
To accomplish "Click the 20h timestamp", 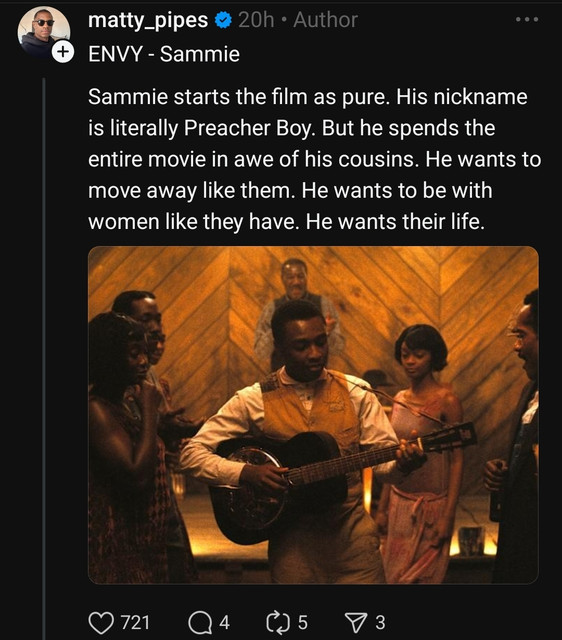I will coord(256,20).
